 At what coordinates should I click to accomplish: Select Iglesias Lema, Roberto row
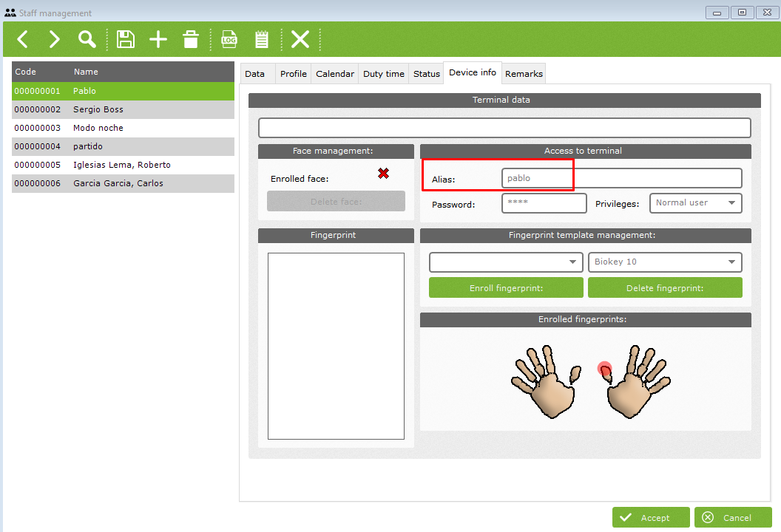(x=123, y=165)
